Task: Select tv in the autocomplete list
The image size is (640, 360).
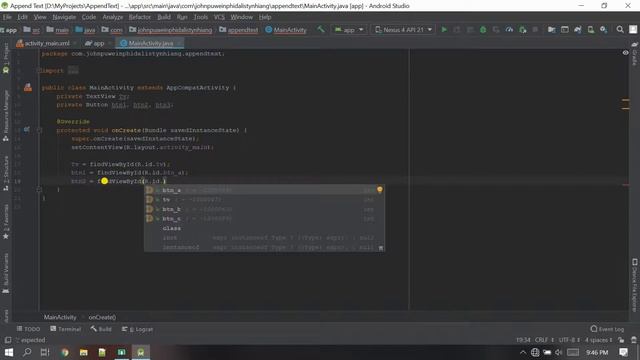Action: click(x=264, y=200)
